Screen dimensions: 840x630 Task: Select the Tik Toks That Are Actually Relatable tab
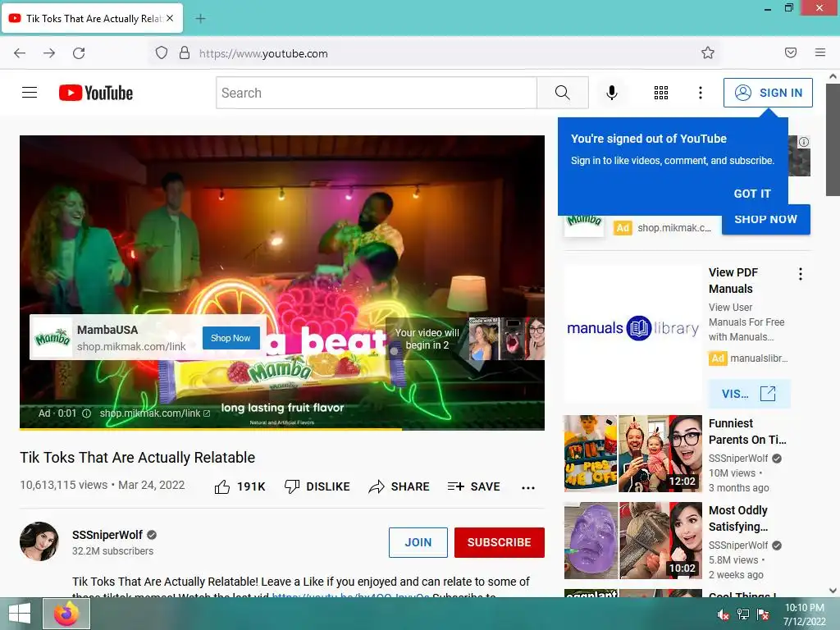pyautogui.click(x=93, y=18)
